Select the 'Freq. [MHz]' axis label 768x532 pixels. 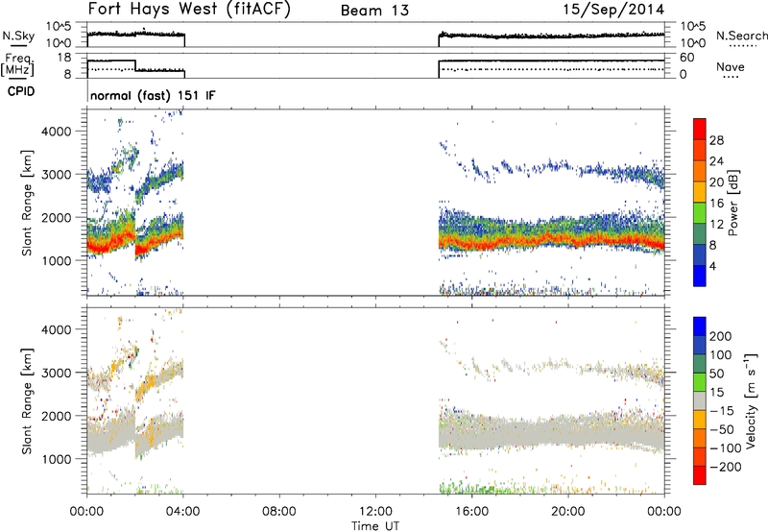tap(18, 65)
